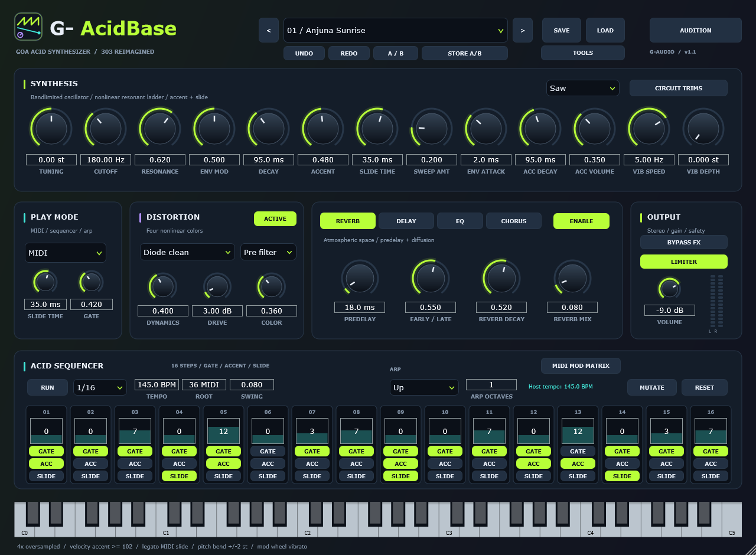Enable SLIDE on sequencer step 16
756x555 pixels.
point(711,476)
